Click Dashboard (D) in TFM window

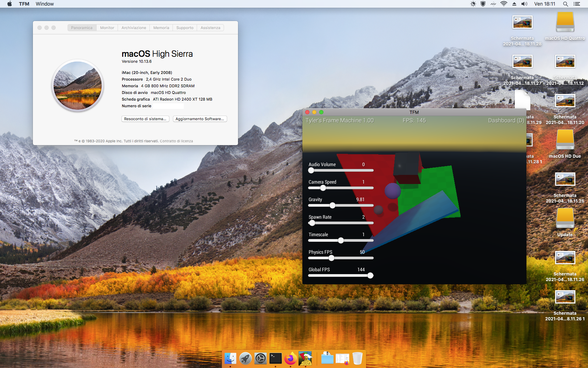click(x=506, y=120)
